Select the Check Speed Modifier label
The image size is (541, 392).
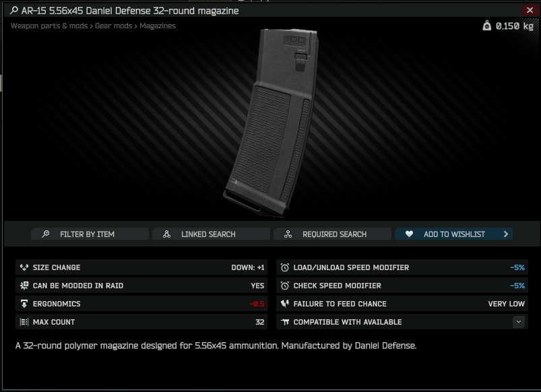337,286
